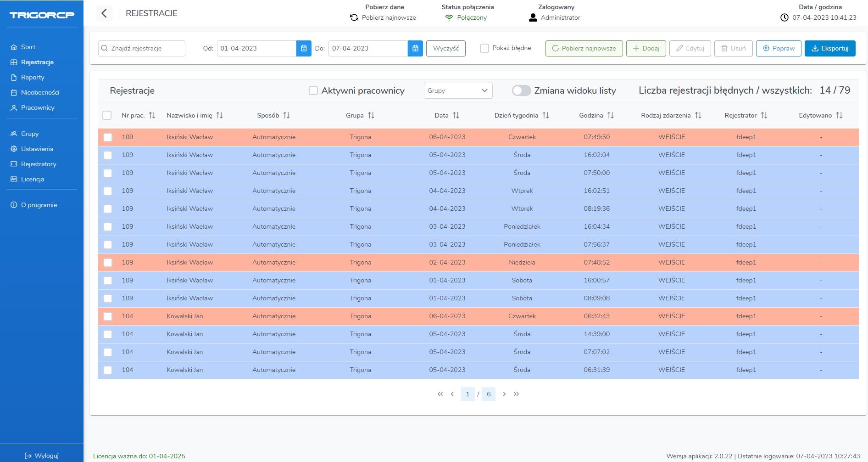Click the Eksportuj button
Viewport: 868px width, 462px height.
click(829, 48)
